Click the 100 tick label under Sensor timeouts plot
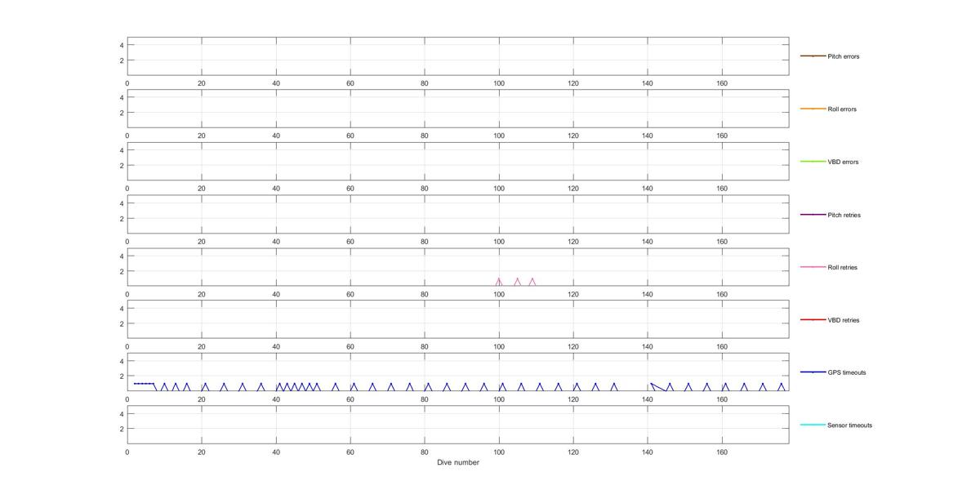 [x=499, y=452]
